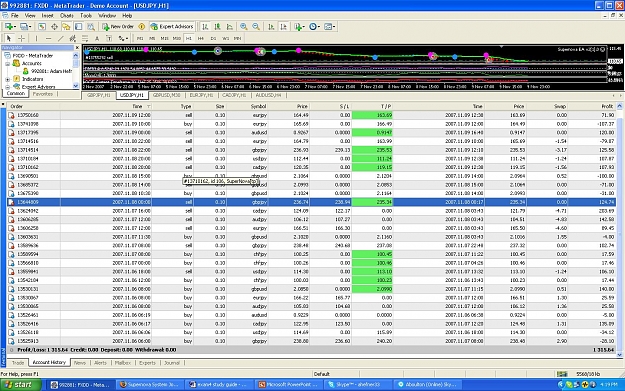Toggle chart shift from right edge
The image size is (625, 391).
(x=283, y=27)
